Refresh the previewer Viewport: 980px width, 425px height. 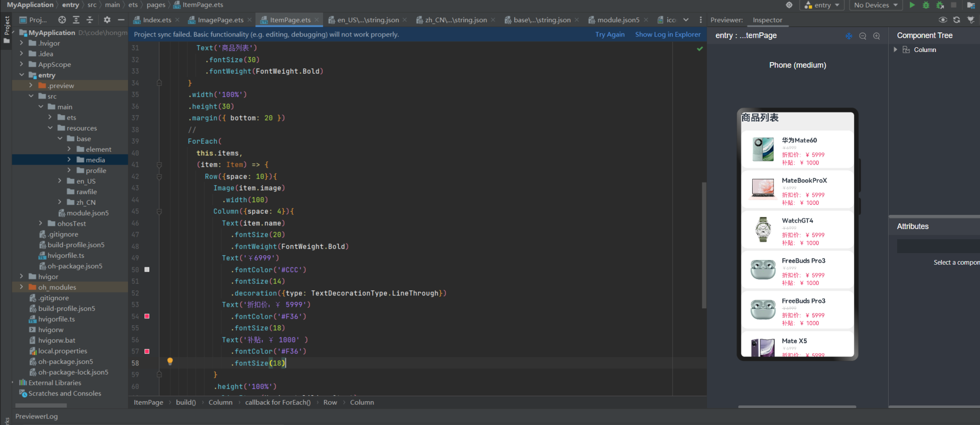coord(957,20)
